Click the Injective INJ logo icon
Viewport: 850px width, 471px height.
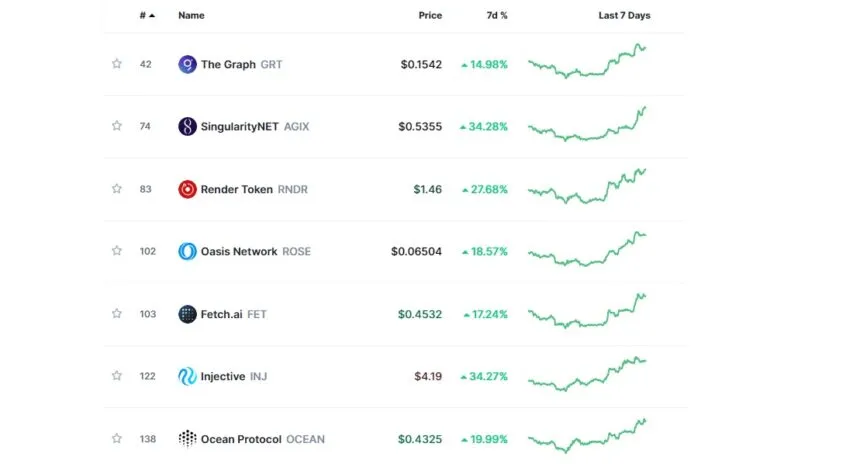click(187, 376)
